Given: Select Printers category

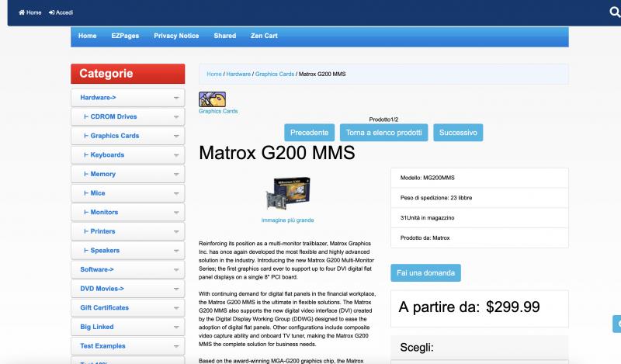Looking at the screenshot, I should tap(99, 231).
